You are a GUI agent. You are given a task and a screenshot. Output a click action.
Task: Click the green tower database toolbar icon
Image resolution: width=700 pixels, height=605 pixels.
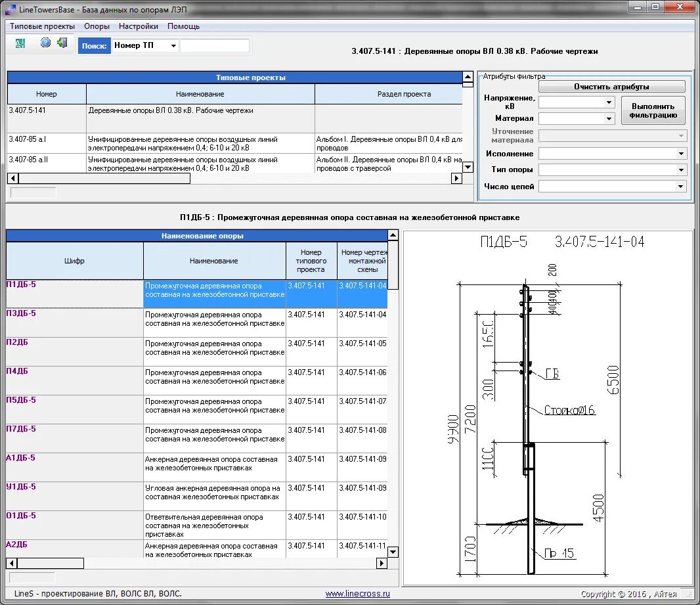[x=20, y=43]
